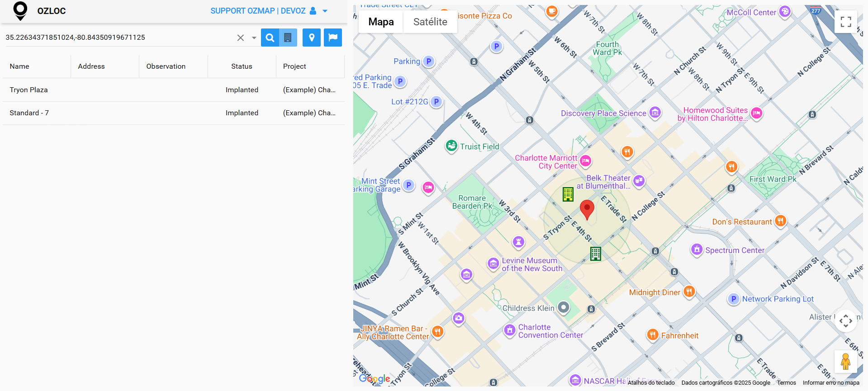The width and height of the screenshot is (868, 391).
Task: Switch to Mapa map view
Action: pos(381,22)
